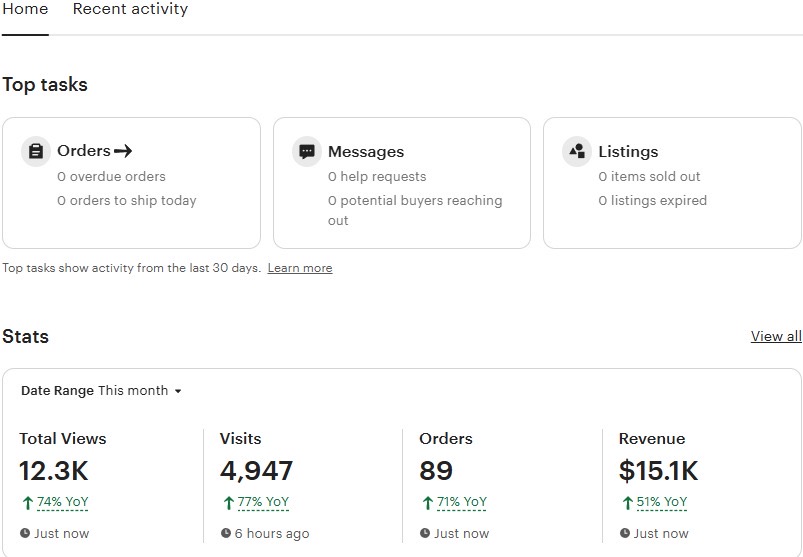
Task: Click the 71% YoY orders change
Action: (461, 502)
